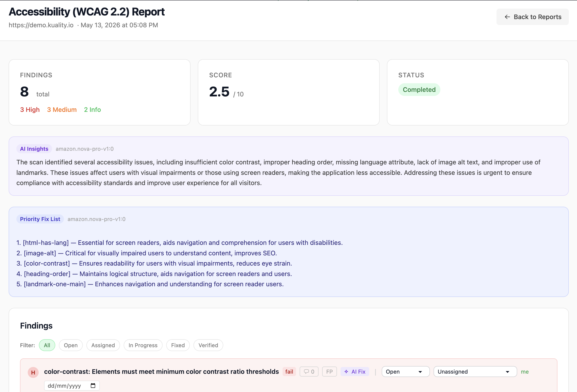Filter findings by Fixed status

[178, 345]
